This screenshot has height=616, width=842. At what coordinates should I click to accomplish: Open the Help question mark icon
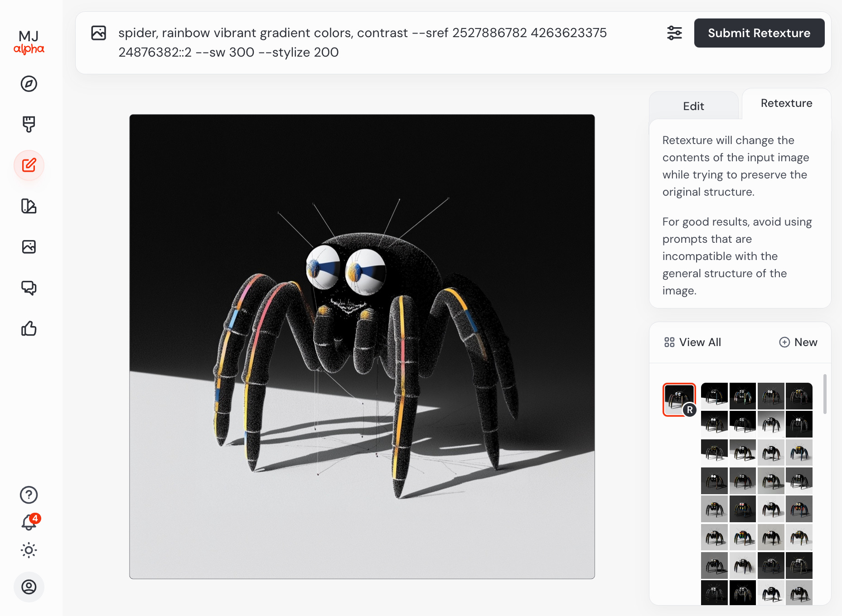click(29, 495)
